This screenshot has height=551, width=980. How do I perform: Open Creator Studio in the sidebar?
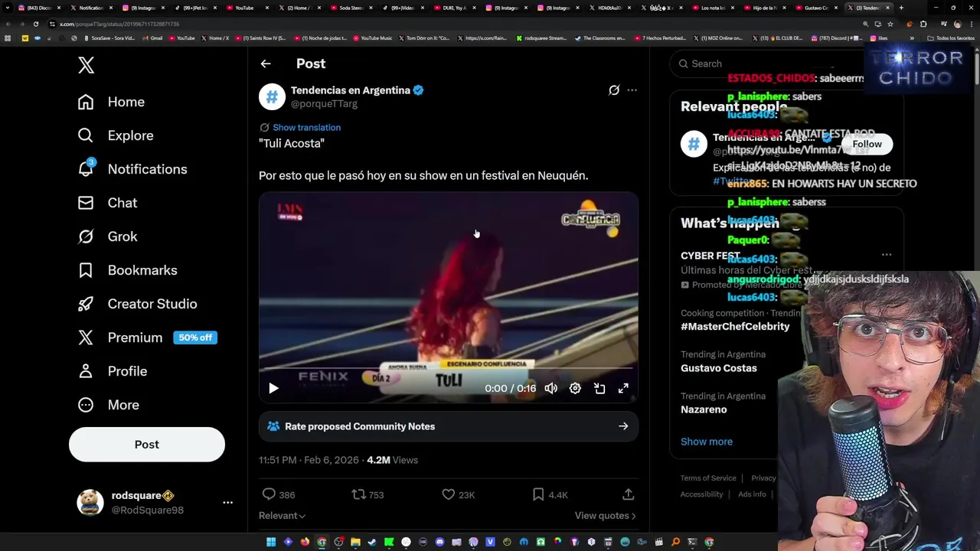pyautogui.click(x=137, y=304)
